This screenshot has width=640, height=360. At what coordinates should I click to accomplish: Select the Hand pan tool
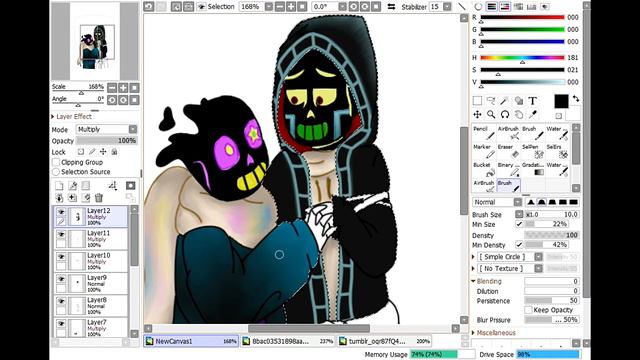click(x=519, y=114)
